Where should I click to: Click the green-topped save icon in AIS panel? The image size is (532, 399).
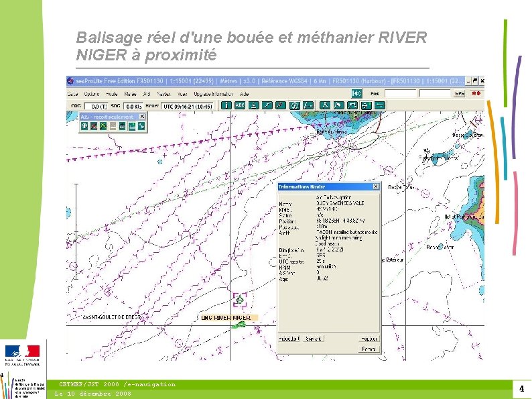point(131,126)
